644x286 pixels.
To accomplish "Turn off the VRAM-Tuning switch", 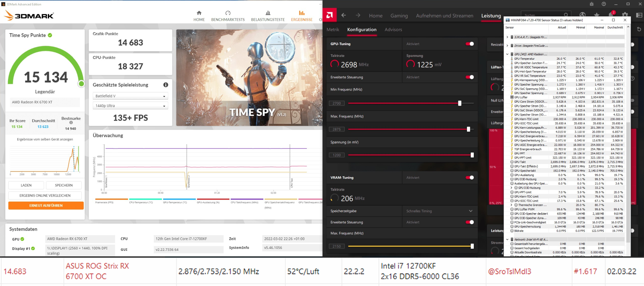I will click(x=470, y=178).
